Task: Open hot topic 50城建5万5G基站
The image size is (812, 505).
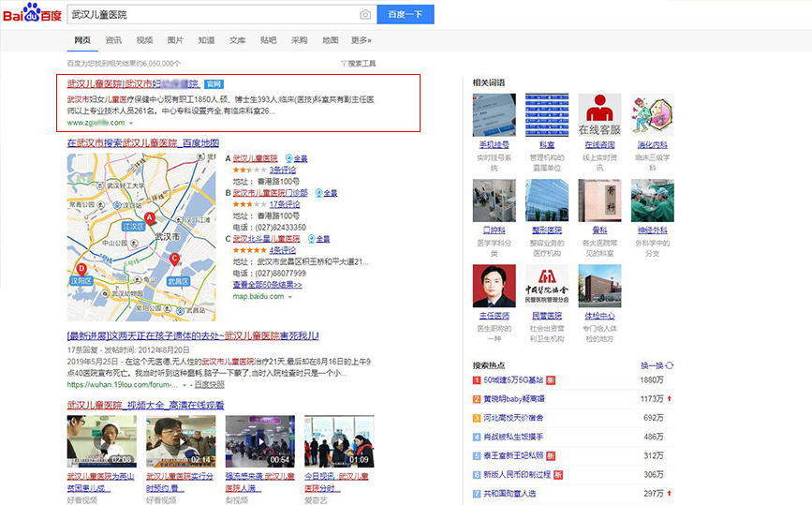Action: (x=513, y=379)
